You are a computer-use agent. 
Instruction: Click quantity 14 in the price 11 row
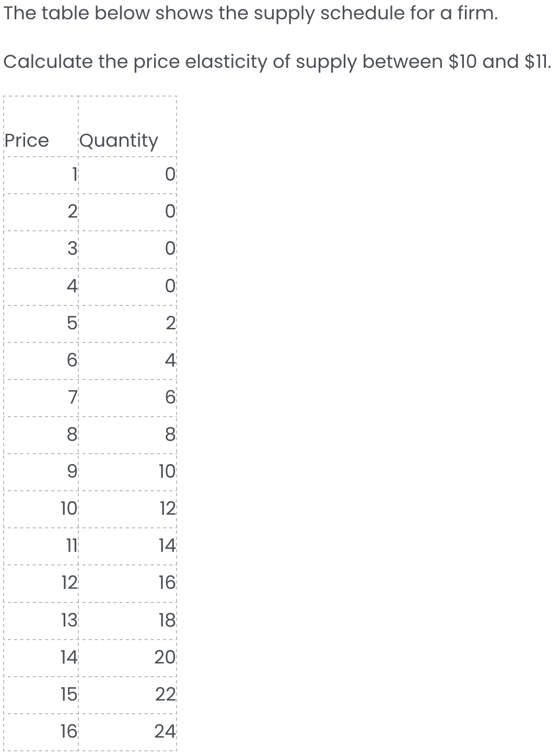coord(167,546)
